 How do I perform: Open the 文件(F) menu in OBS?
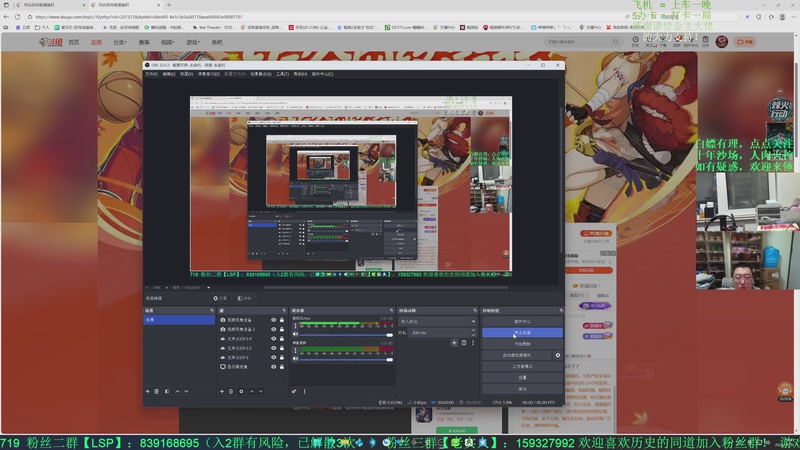tap(152, 74)
